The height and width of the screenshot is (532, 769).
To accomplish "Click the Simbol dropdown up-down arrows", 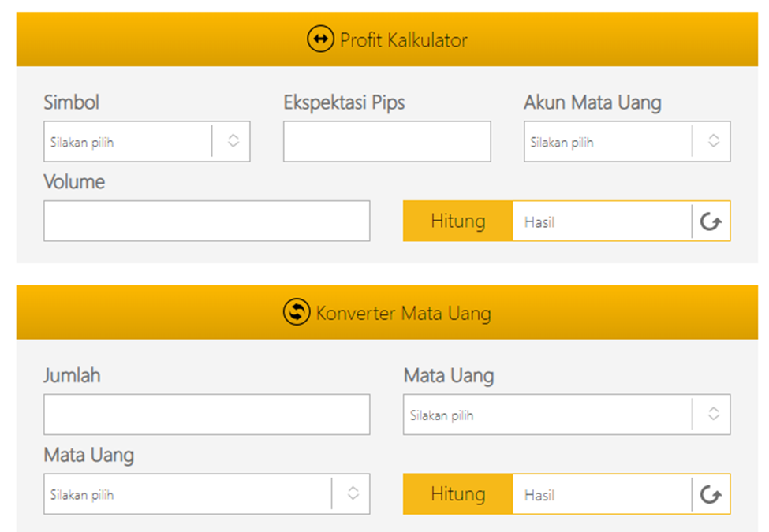I will click(x=233, y=141).
